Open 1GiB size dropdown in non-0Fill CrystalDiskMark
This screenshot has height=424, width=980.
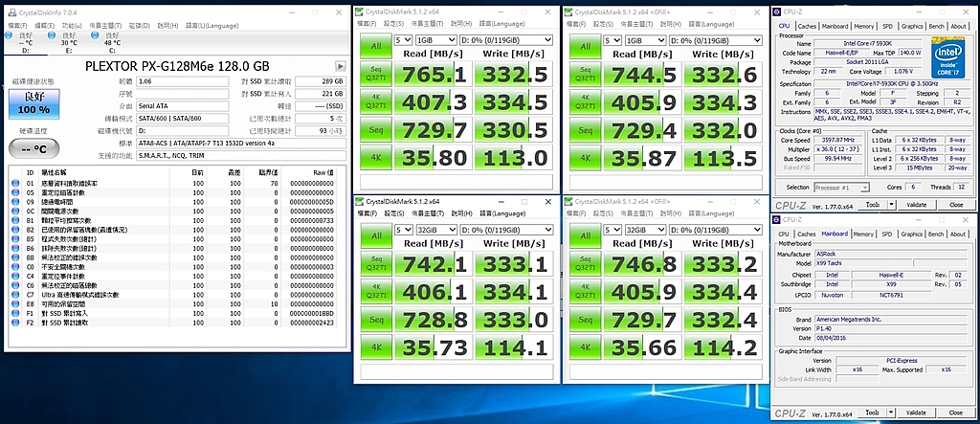click(435, 40)
